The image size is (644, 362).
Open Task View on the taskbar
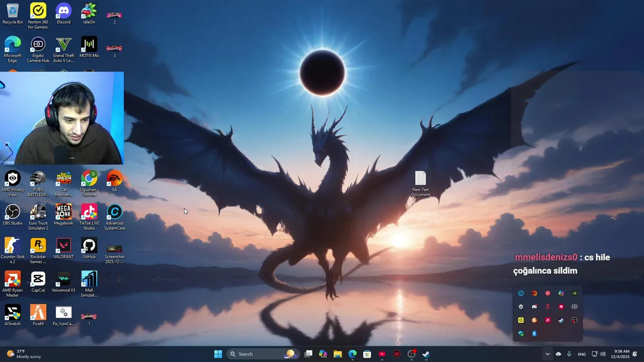point(308,354)
